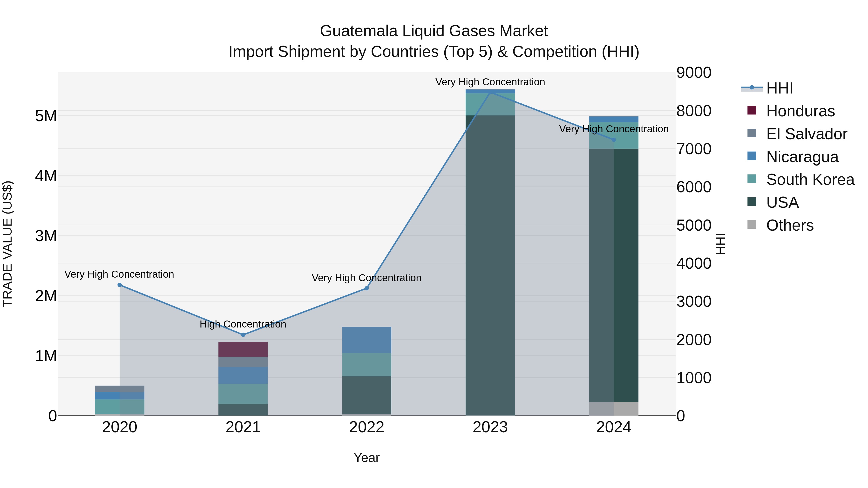The image size is (868, 488).
Task: Click the 2023 South Korea bar segment
Action: [490, 104]
